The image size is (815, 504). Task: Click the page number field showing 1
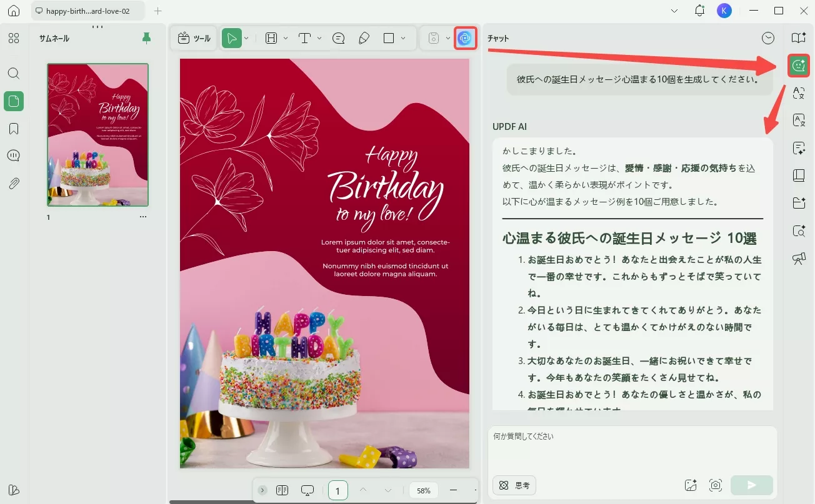337,490
